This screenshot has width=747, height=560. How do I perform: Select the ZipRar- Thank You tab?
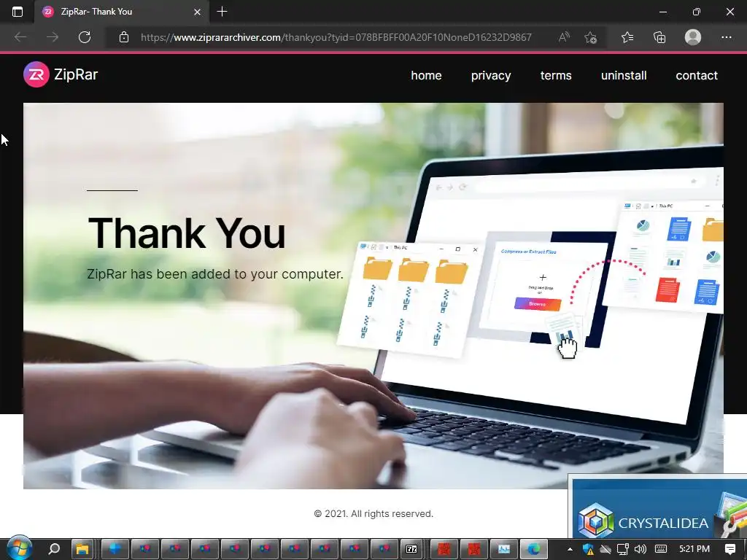click(121, 12)
